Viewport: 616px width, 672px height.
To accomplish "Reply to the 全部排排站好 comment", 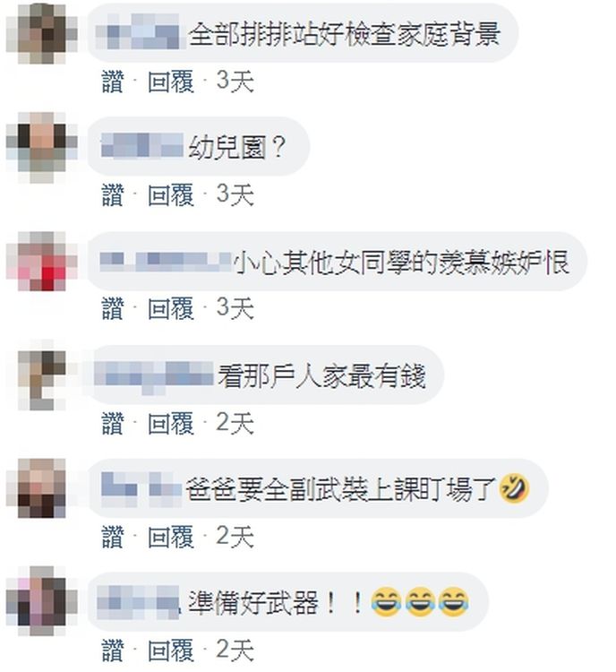I will pos(171,81).
